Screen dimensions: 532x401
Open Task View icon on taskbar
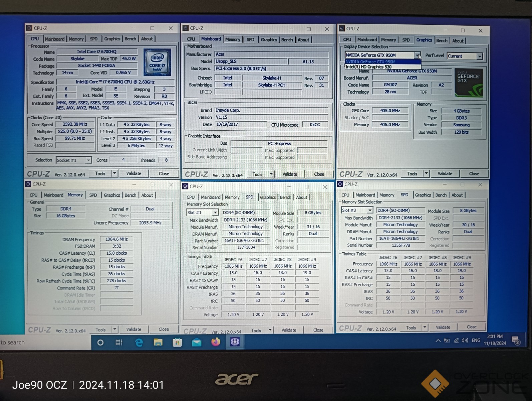[x=119, y=343]
